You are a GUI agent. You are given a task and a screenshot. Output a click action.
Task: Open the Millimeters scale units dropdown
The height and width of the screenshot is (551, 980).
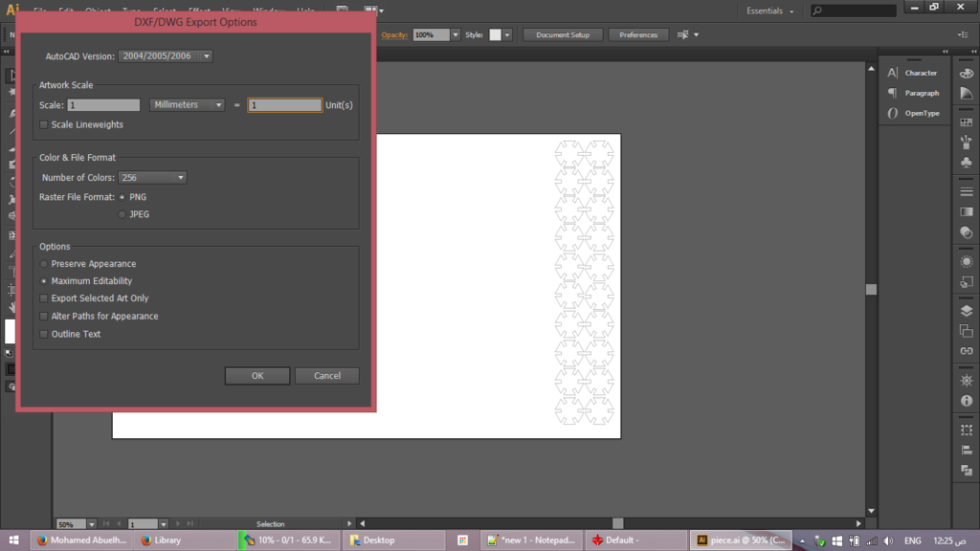coord(187,105)
